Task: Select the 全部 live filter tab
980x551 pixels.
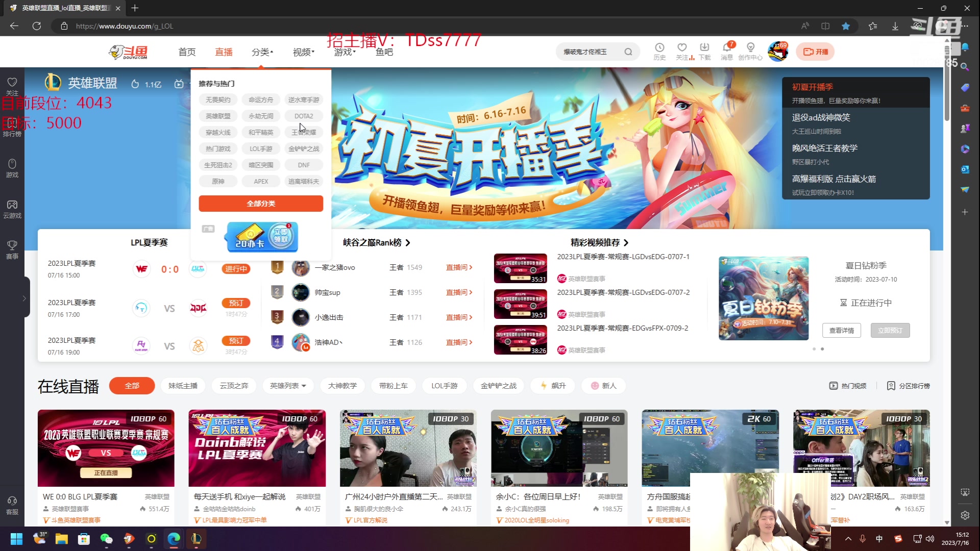Action: (132, 386)
